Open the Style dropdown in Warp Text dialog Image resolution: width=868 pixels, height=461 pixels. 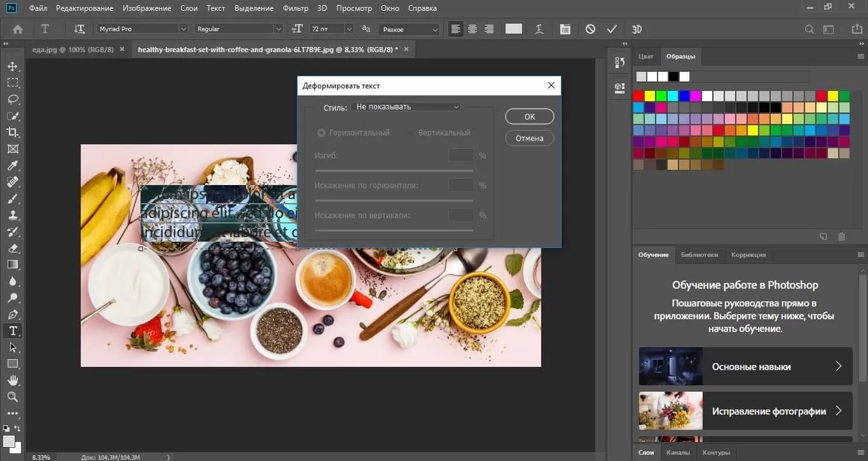point(406,107)
